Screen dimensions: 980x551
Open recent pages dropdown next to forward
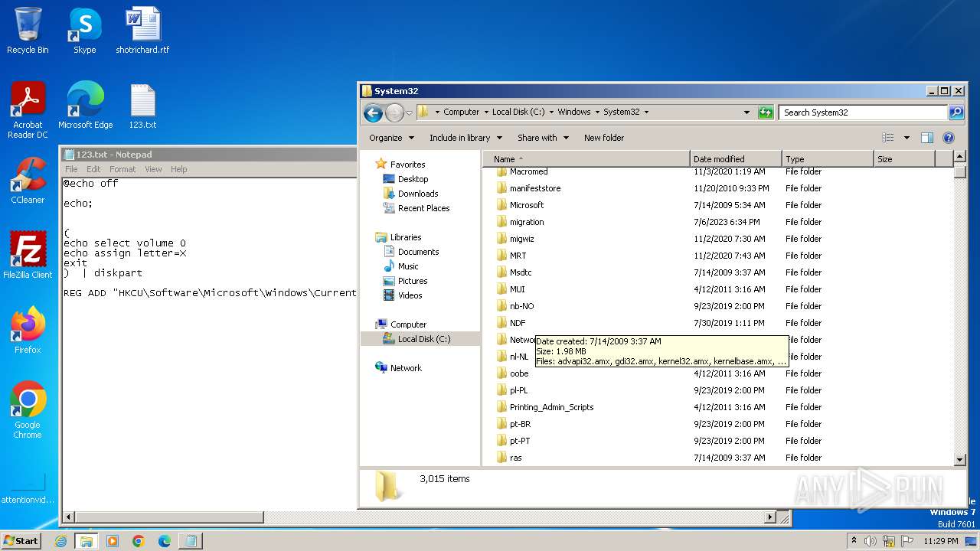point(409,112)
